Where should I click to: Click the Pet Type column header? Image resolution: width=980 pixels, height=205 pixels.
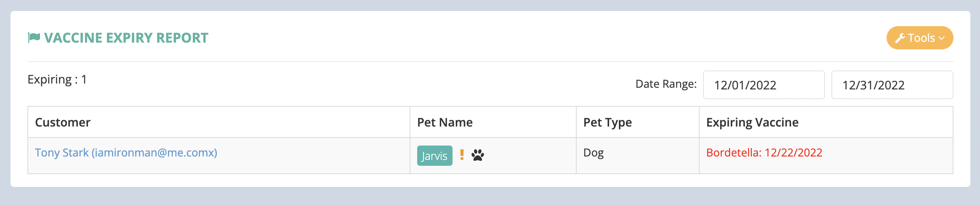[x=607, y=122]
